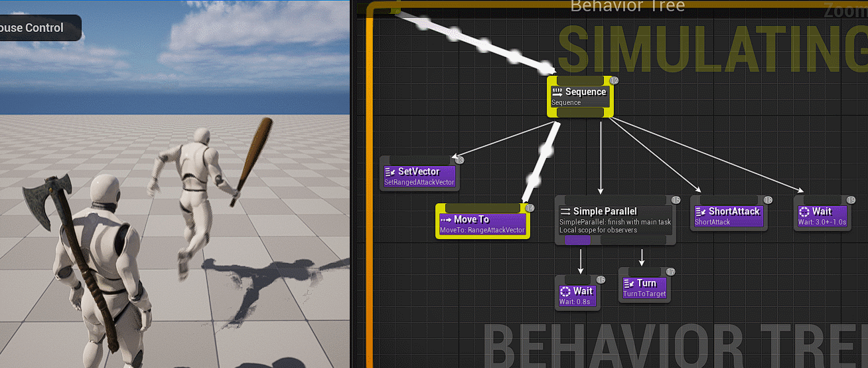
Task: Select the ShortAttack task node
Action: [729, 213]
